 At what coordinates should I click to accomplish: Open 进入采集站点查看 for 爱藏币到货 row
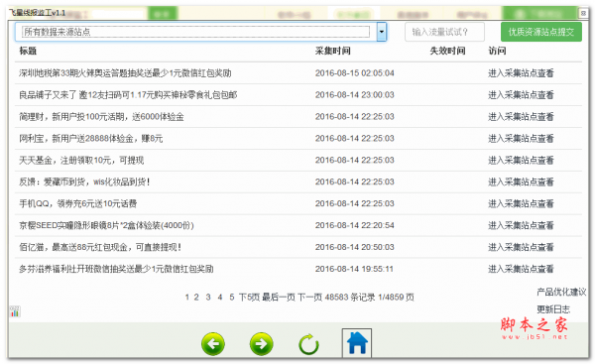click(x=521, y=182)
